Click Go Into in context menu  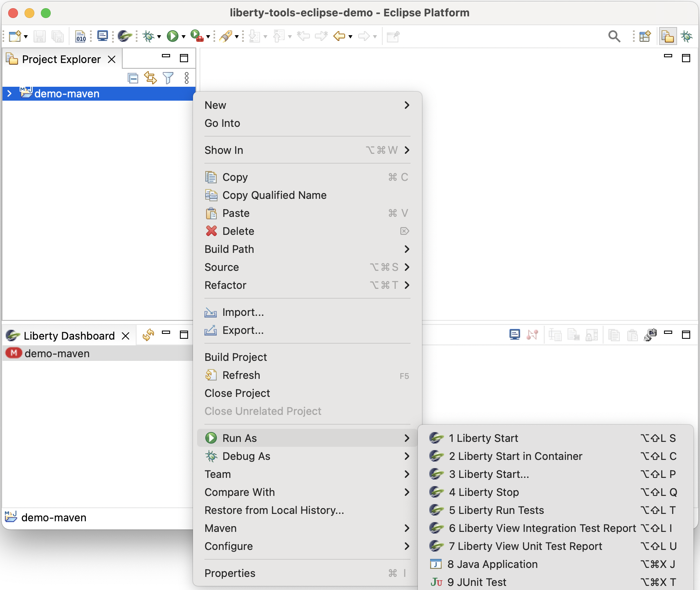307,123
